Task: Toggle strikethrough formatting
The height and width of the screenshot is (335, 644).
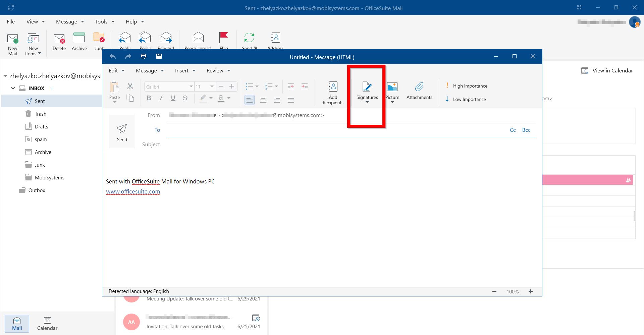Action: click(185, 98)
